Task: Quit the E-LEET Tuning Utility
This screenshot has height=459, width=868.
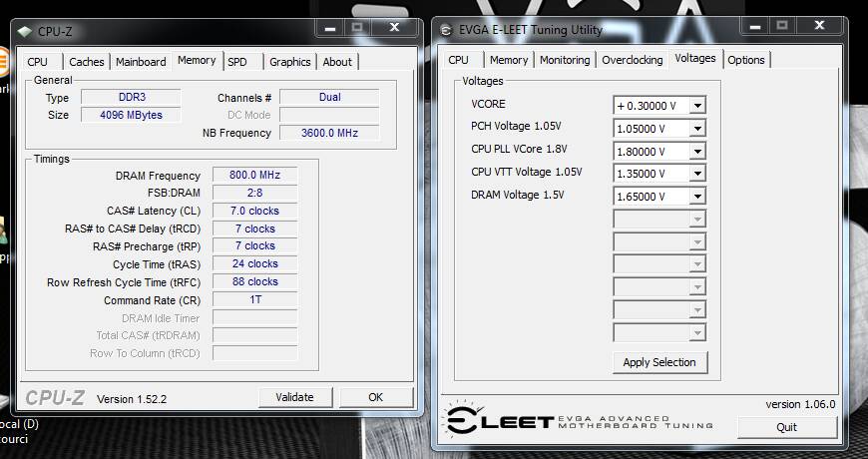Action: [786, 427]
